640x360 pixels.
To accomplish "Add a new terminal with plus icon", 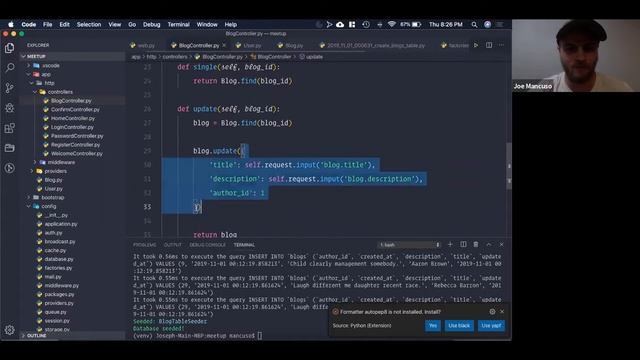I will coord(450,244).
